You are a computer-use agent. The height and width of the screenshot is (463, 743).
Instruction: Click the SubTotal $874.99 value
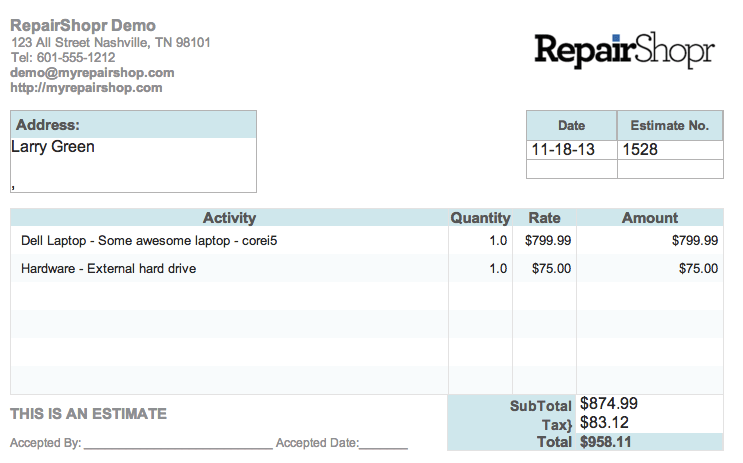click(x=609, y=404)
